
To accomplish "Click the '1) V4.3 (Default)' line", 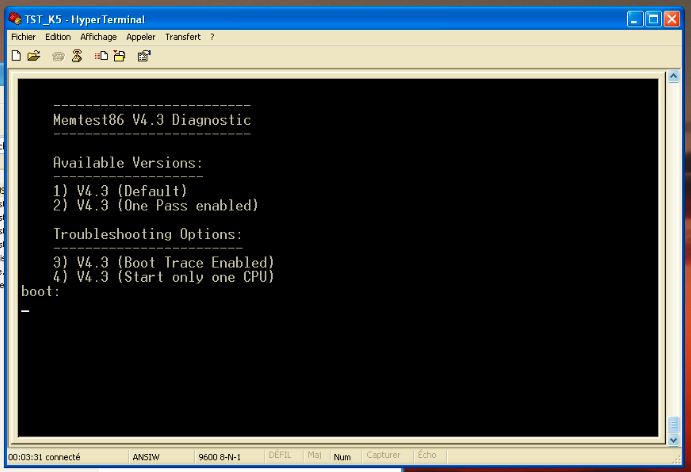I will tap(120, 191).
